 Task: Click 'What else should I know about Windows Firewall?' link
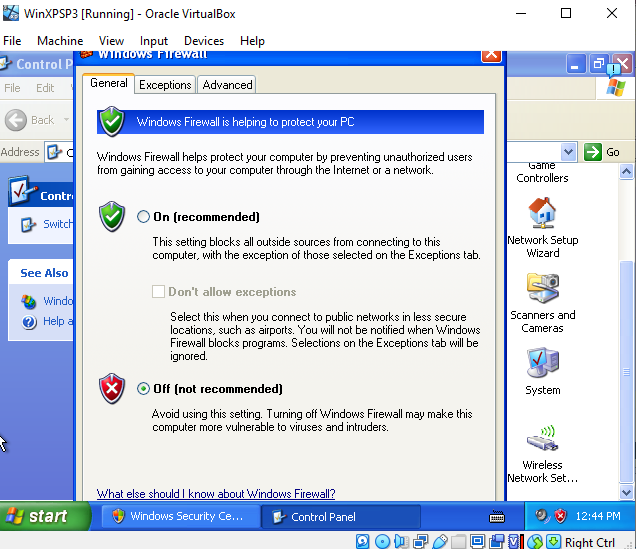pos(216,493)
